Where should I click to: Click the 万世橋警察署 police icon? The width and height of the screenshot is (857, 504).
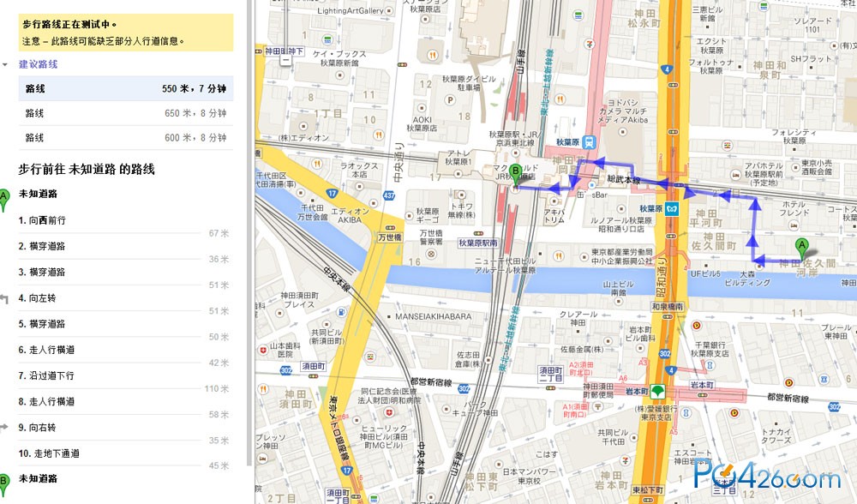431,254
